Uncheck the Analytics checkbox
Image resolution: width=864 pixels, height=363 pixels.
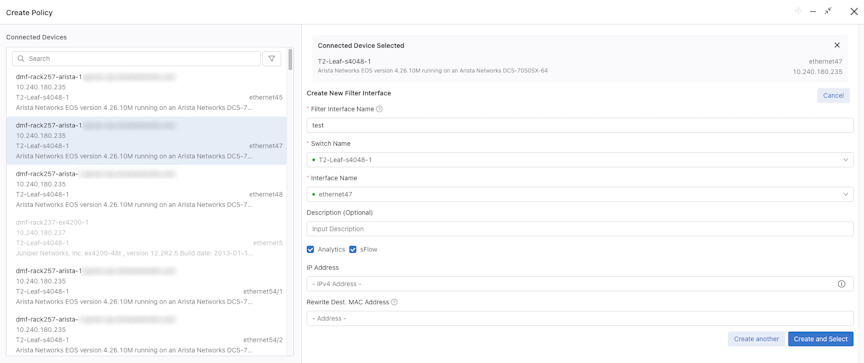coord(311,250)
